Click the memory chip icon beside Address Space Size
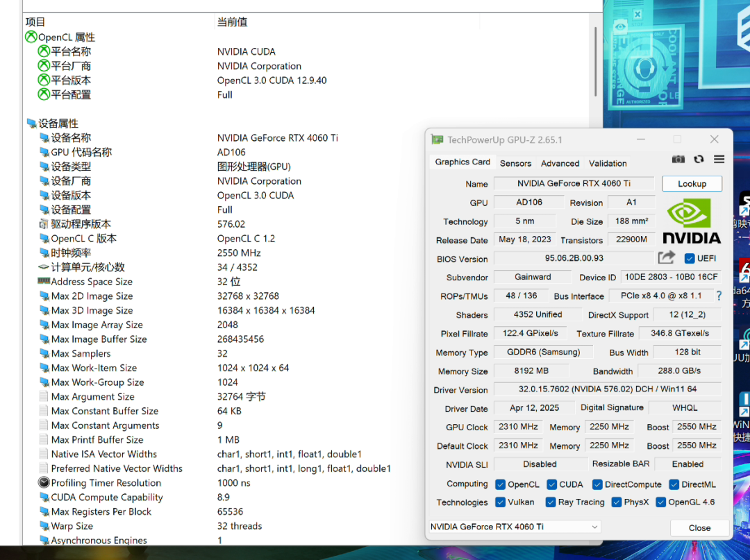This screenshot has height=560, width=750. [44, 281]
